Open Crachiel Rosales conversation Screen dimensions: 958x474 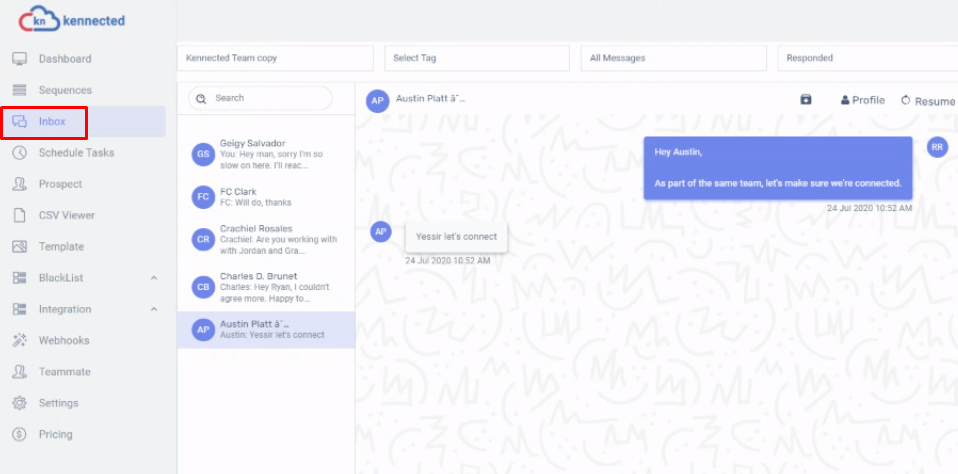point(266,239)
